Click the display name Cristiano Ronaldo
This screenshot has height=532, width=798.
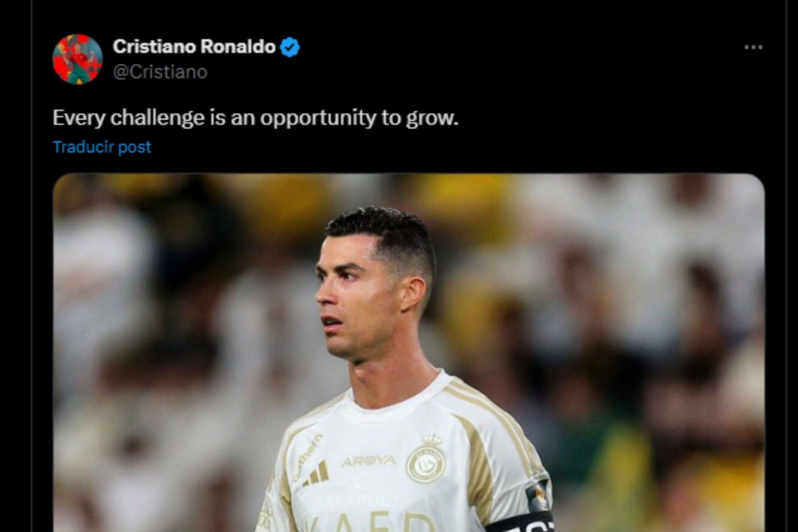point(194,46)
